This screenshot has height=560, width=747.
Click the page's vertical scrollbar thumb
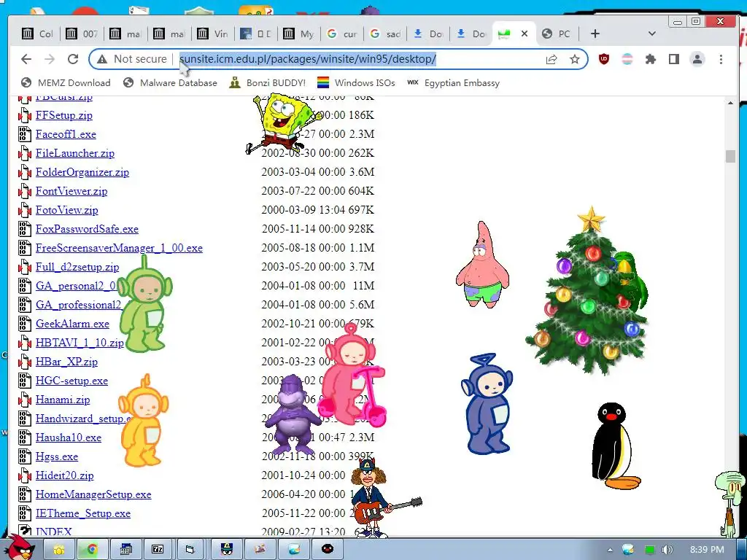(731, 156)
